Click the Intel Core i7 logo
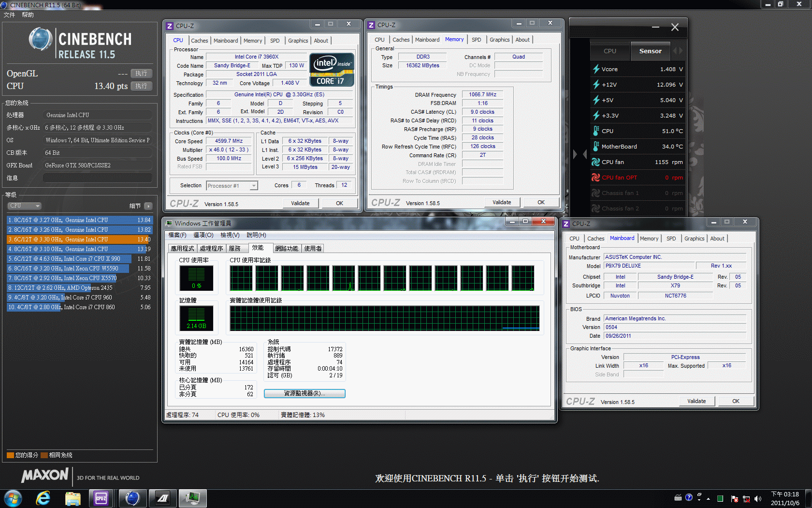This screenshot has width=812, height=508. tap(332, 70)
